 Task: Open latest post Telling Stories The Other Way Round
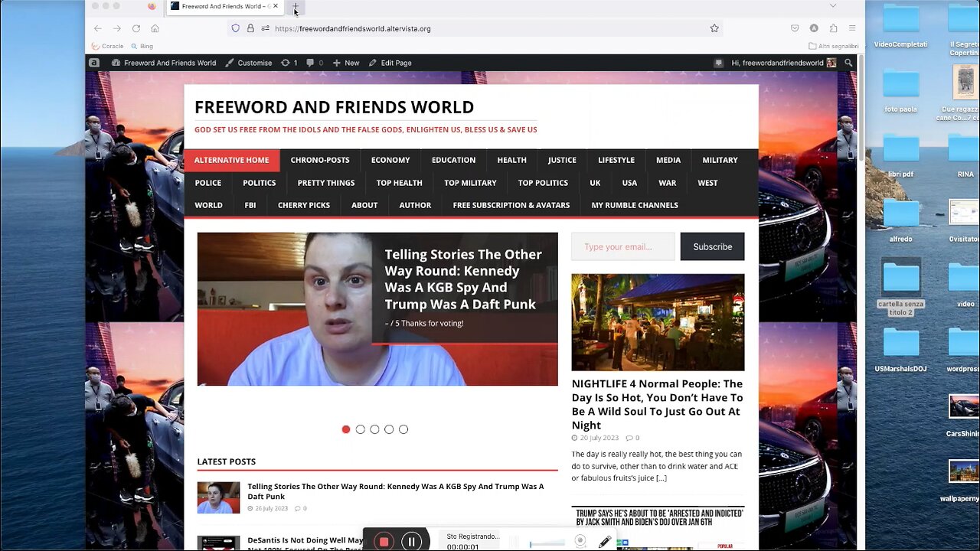(395, 491)
